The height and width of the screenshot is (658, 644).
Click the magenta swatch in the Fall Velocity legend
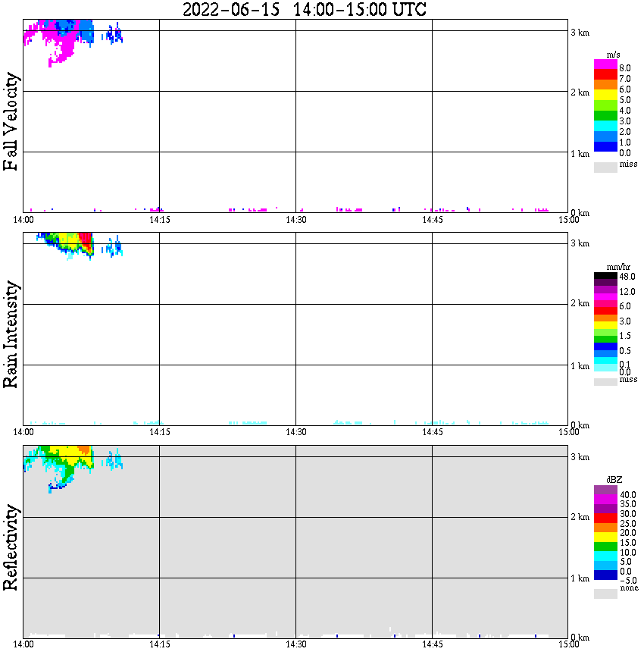[605, 64]
